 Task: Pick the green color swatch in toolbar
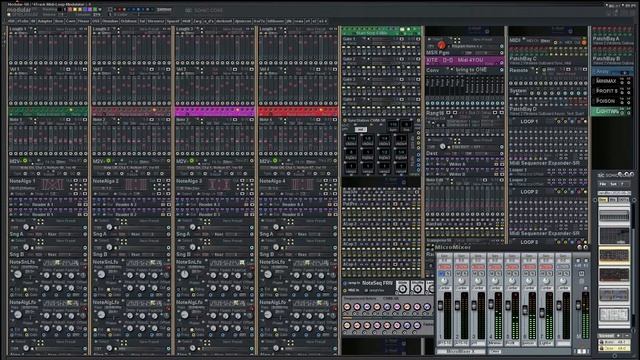(x=95, y=9)
